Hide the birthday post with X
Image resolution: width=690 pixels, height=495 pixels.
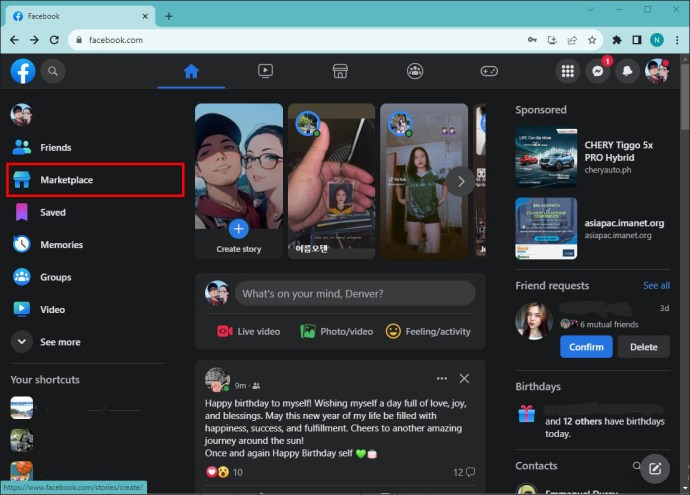pyautogui.click(x=464, y=378)
